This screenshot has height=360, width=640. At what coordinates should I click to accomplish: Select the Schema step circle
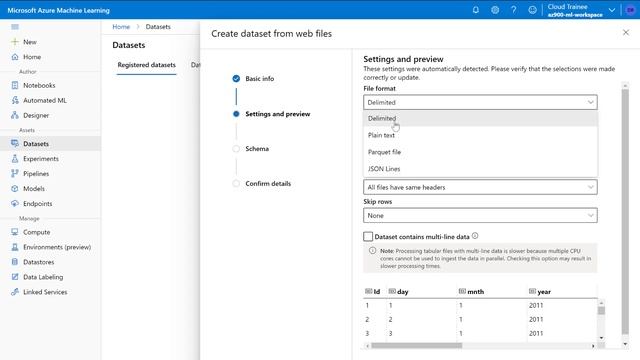[236, 149]
